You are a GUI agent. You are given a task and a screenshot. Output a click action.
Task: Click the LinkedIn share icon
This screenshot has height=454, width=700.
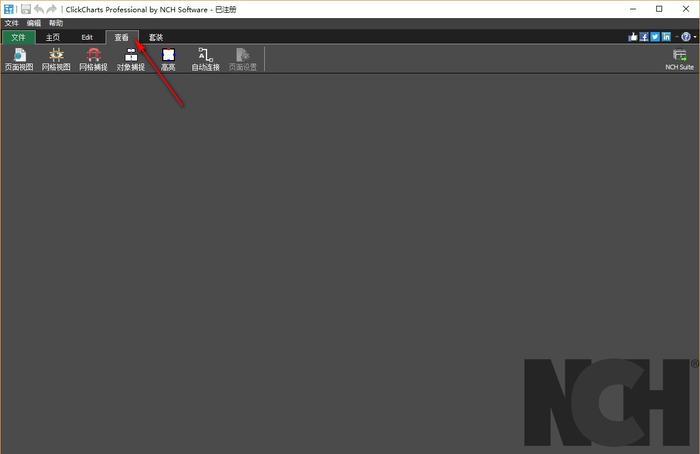(666, 37)
